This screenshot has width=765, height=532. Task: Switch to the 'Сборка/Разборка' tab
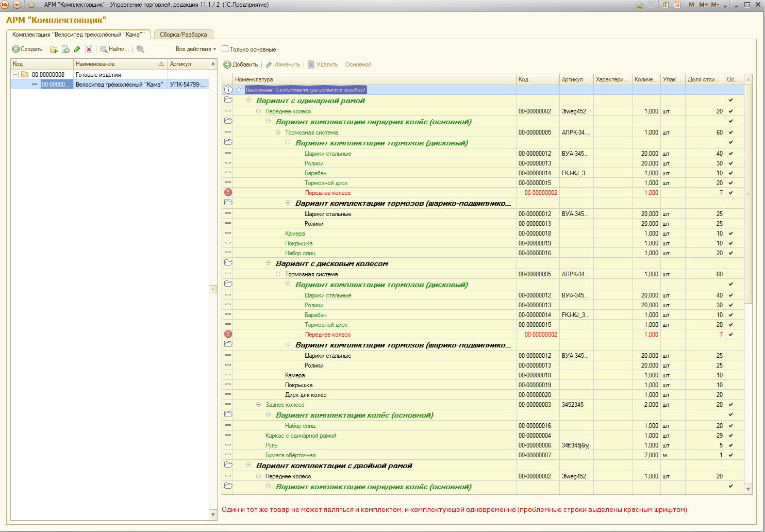point(184,35)
